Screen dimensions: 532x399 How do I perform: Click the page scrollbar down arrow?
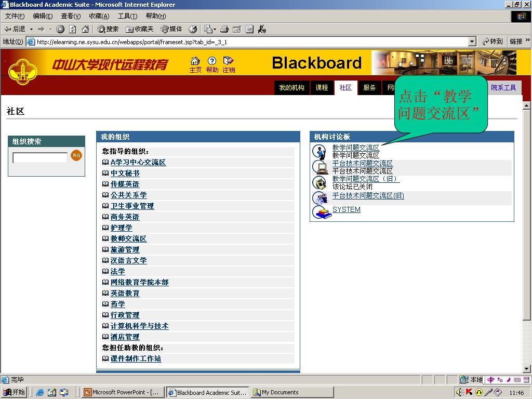[527, 369]
